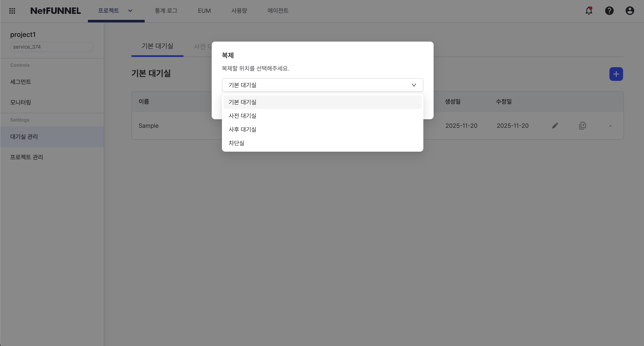The image size is (644, 346).
Task: Choose 차단실 as the copy destination
Action: pos(236,143)
